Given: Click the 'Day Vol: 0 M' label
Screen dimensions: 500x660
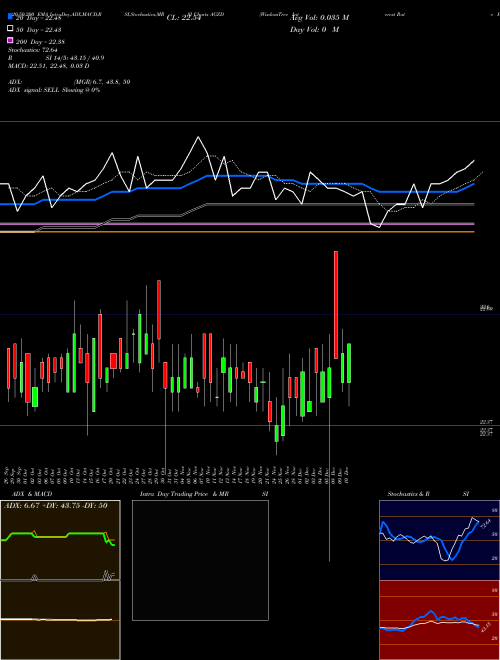Looking at the screenshot, I should coord(314,30).
